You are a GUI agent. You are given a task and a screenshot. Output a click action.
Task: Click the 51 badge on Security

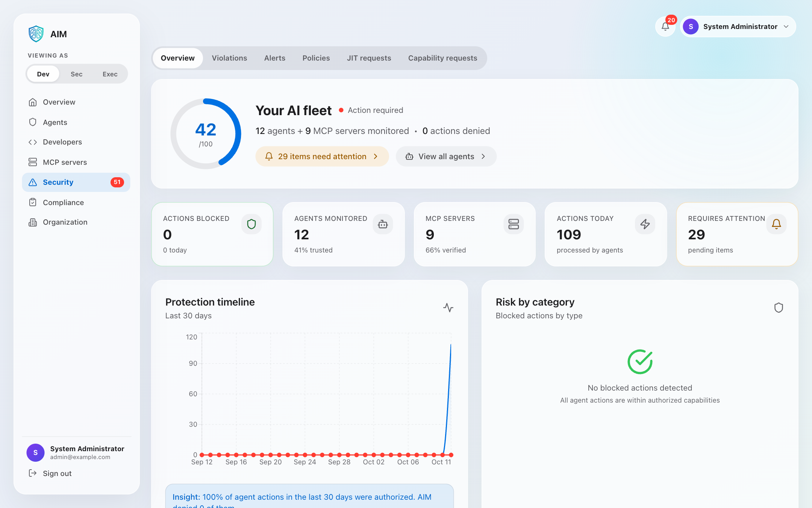[x=117, y=182]
